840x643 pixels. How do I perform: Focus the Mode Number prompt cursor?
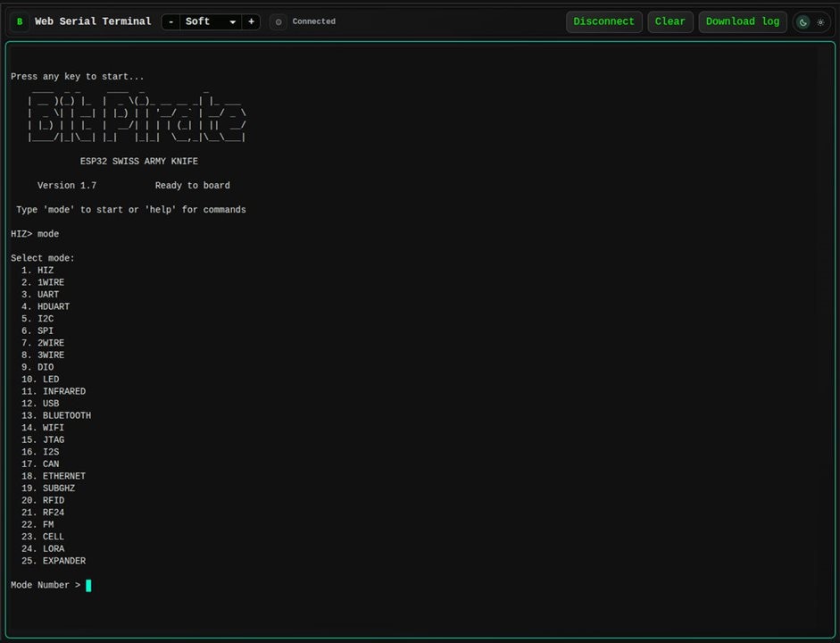tap(88, 586)
